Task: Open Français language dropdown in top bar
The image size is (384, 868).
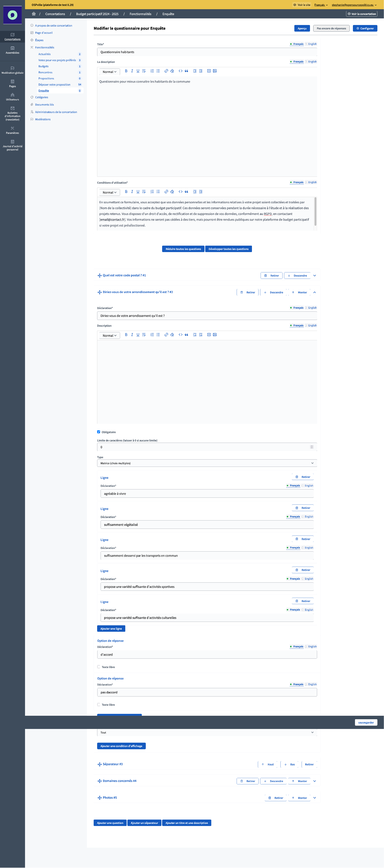Action: (321, 5)
